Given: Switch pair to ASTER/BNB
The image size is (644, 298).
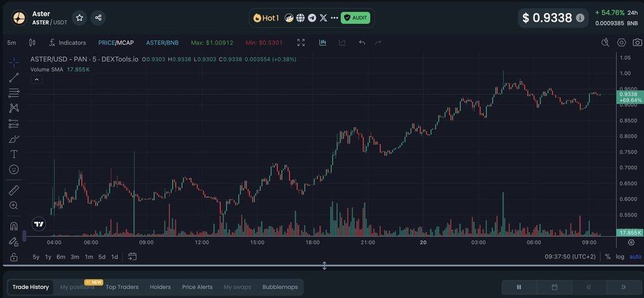Looking at the screenshot, I should (162, 42).
